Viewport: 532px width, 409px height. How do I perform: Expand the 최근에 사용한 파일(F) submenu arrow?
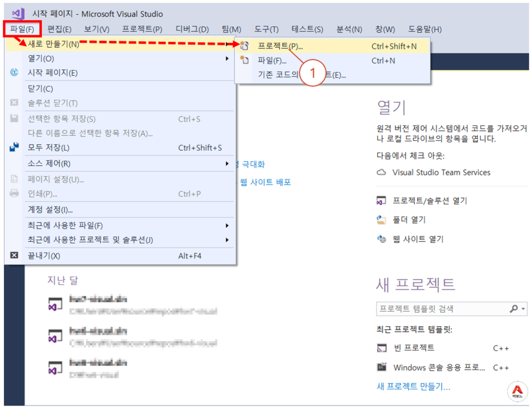pos(227,226)
